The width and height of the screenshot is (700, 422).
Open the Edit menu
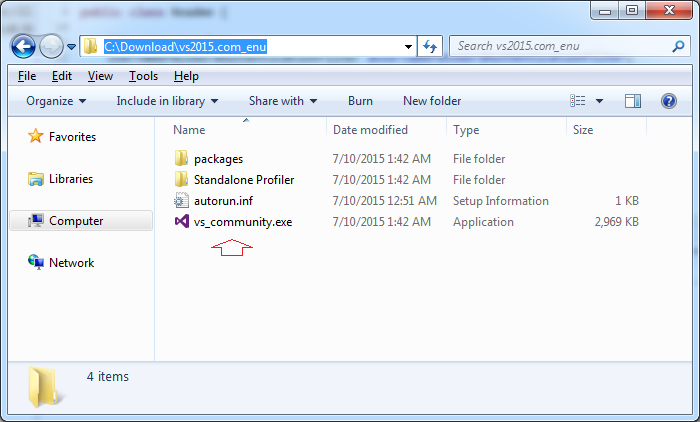point(62,76)
